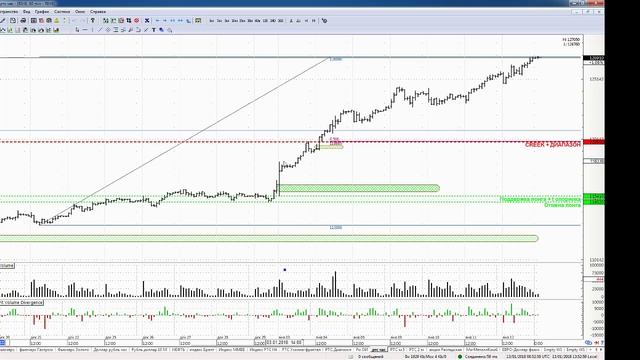Click the HL Volume Divergence panel label

coord(22,302)
